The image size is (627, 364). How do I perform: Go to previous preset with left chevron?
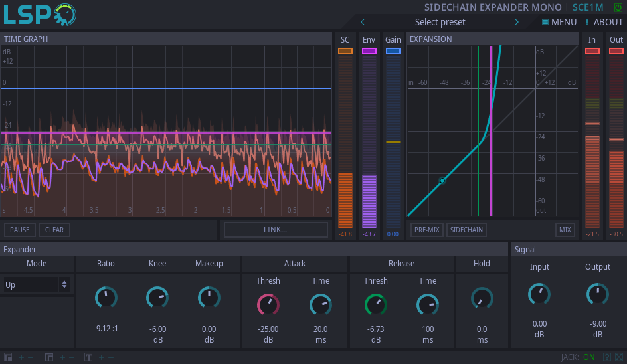[x=362, y=22]
